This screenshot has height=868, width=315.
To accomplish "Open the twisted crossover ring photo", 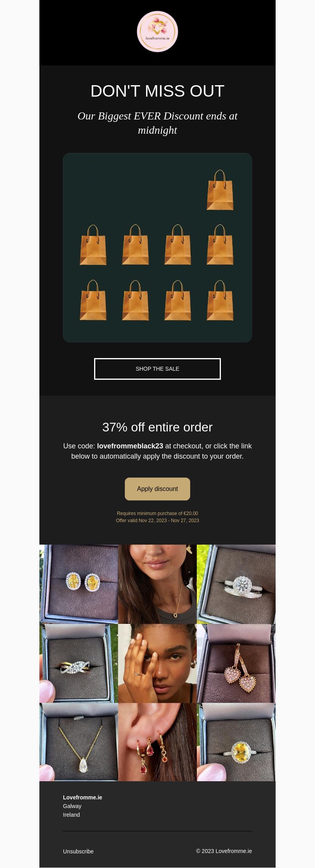I will coord(79,663).
